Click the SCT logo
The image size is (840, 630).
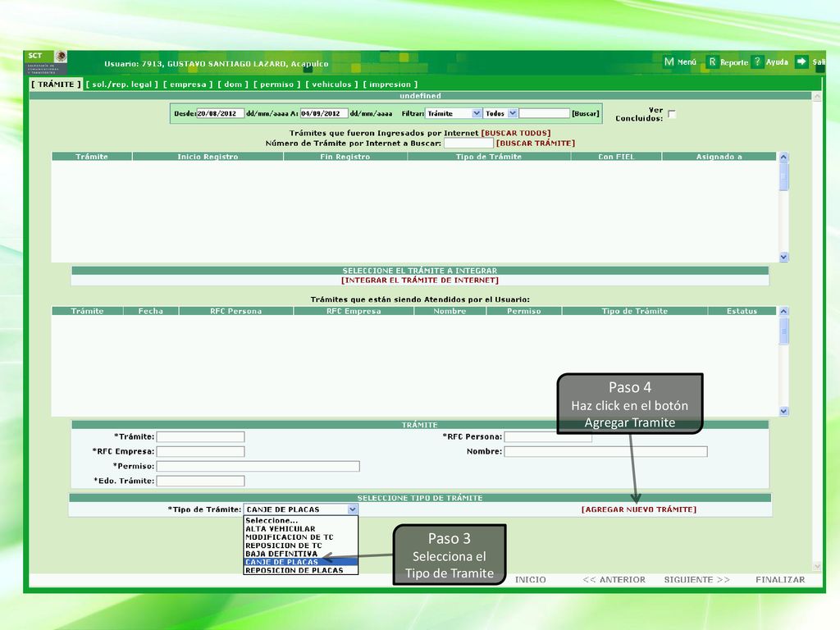[46, 62]
